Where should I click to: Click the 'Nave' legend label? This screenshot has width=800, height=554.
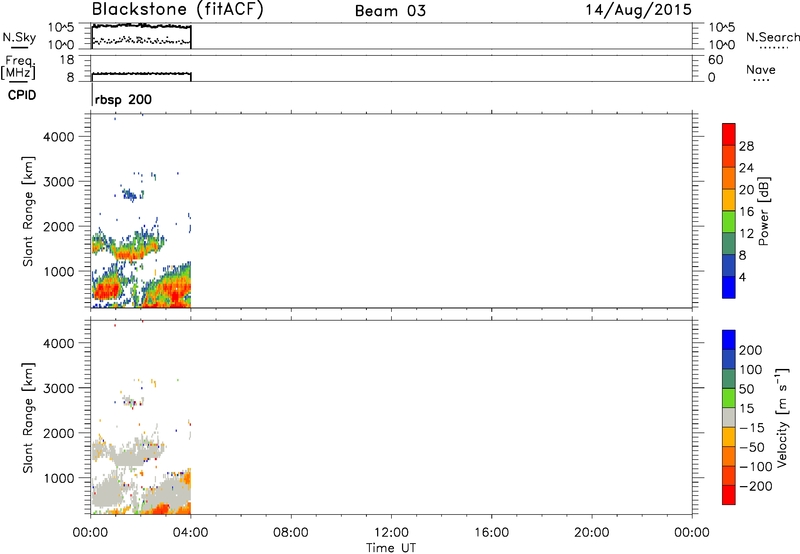(761, 69)
